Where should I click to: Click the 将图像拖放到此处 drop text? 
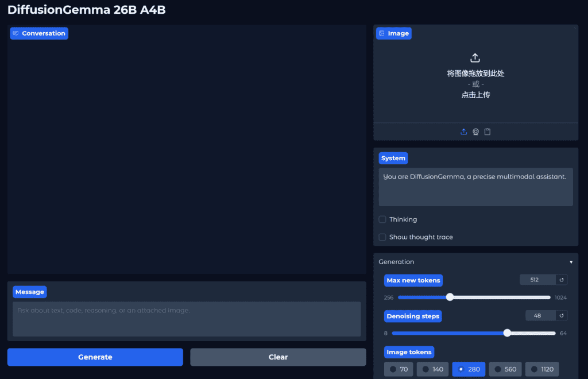475,74
